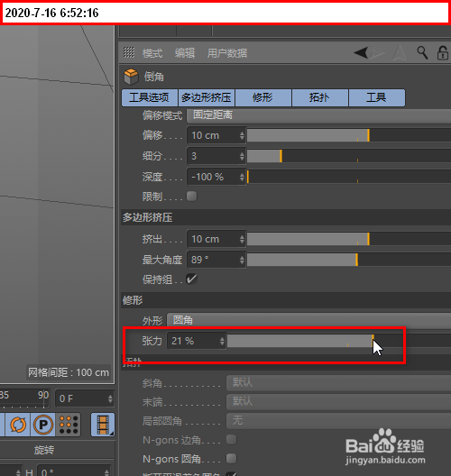Click the 网格间距 : 100 cm label
The width and height of the screenshot is (451, 476).
[69, 372]
